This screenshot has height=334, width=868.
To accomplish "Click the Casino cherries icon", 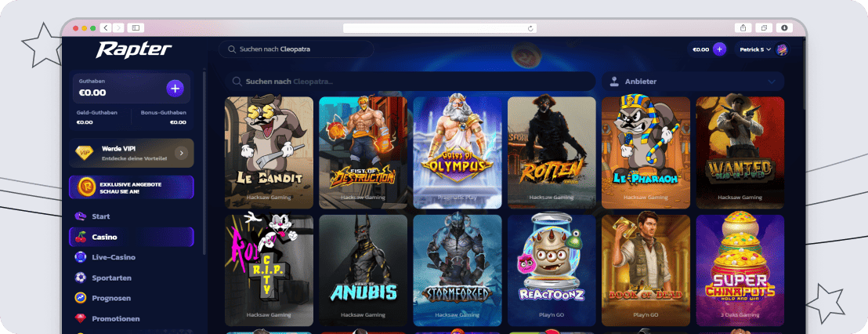I will point(81,237).
